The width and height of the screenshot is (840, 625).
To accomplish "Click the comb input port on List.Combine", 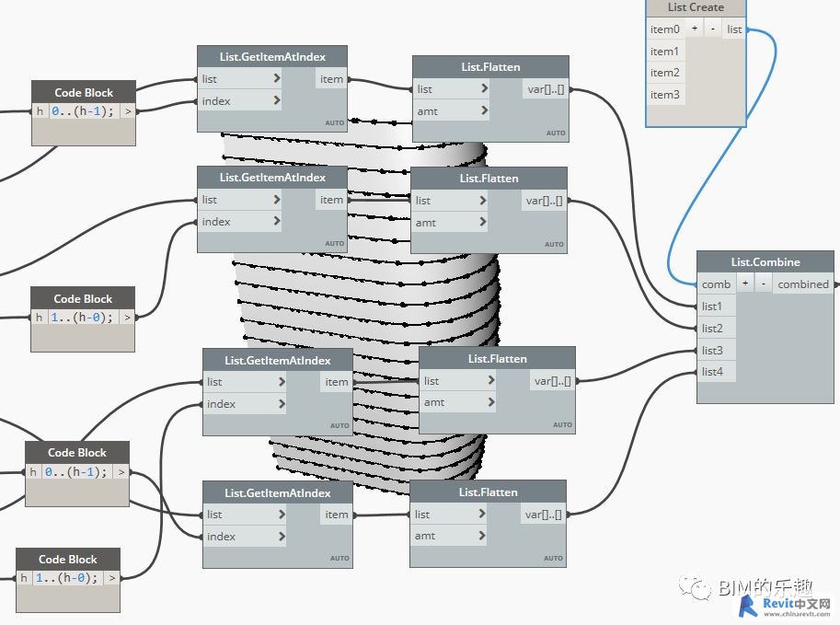I will pyautogui.click(x=716, y=284).
